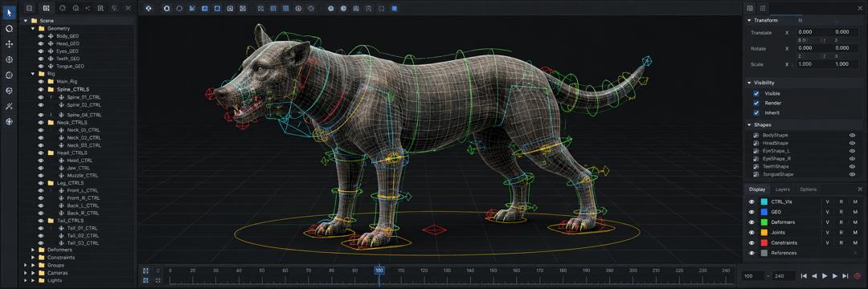Switch to the Display tab
The height and width of the screenshot is (289, 868).
pos(757,189)
